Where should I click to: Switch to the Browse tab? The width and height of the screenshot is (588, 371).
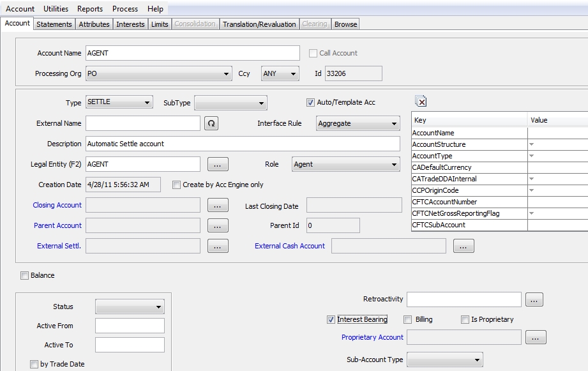(x=345, y=24)
